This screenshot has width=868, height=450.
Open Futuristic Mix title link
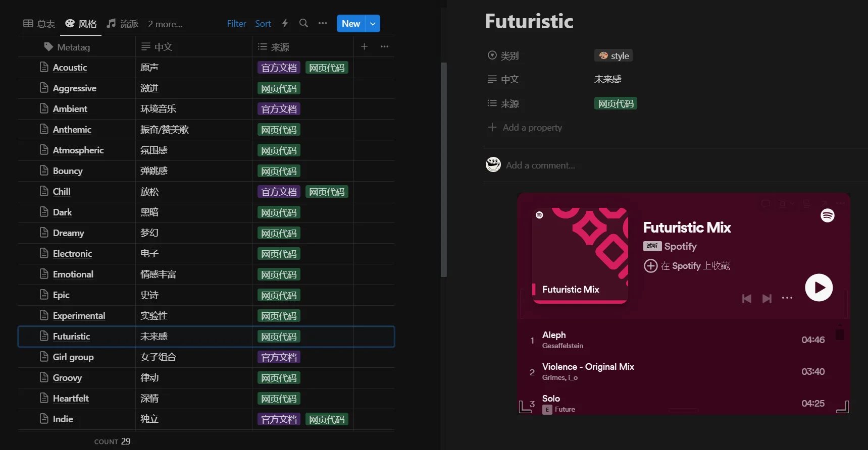click(687, 228)
